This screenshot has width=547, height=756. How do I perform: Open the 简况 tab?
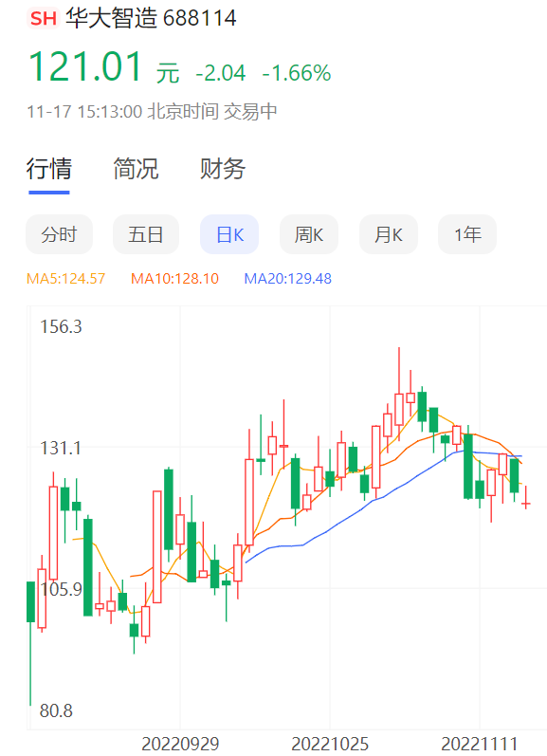click(136, 168)
